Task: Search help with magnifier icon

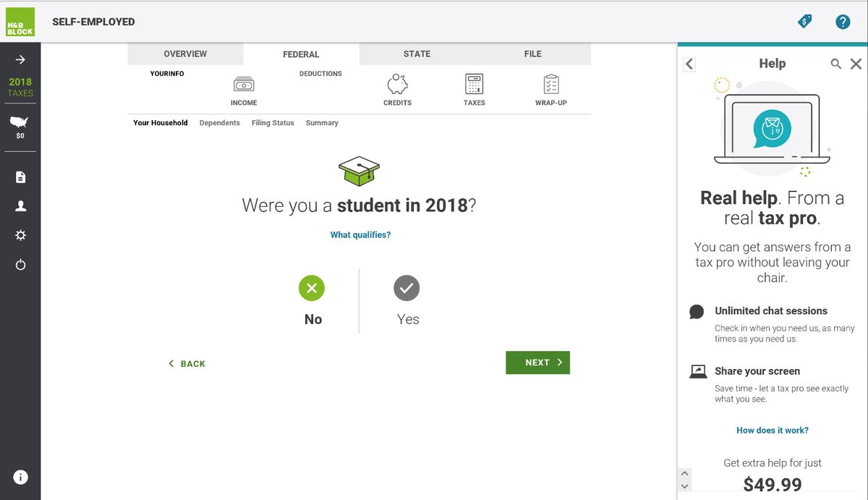Action: click(x=835, y=64)
